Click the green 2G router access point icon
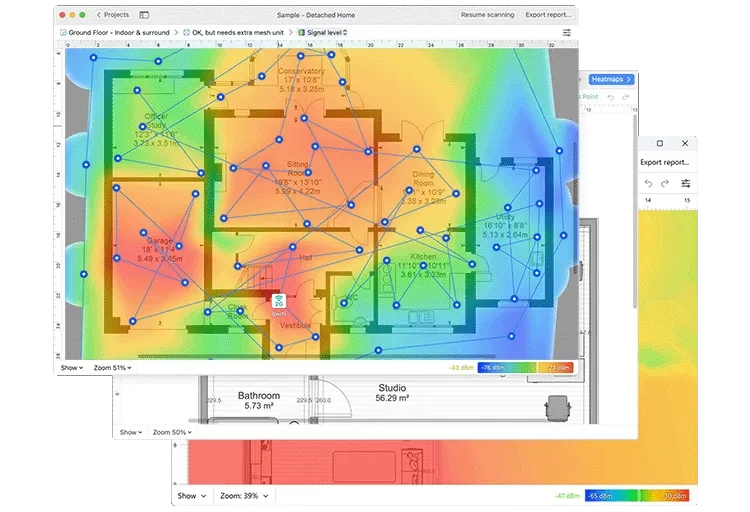 pyautogui.click(x=278, y=301)
